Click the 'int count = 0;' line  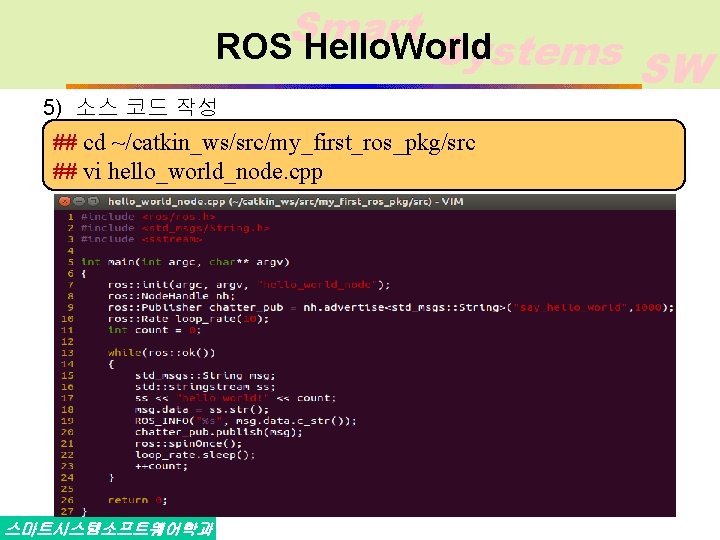[154, 330]
